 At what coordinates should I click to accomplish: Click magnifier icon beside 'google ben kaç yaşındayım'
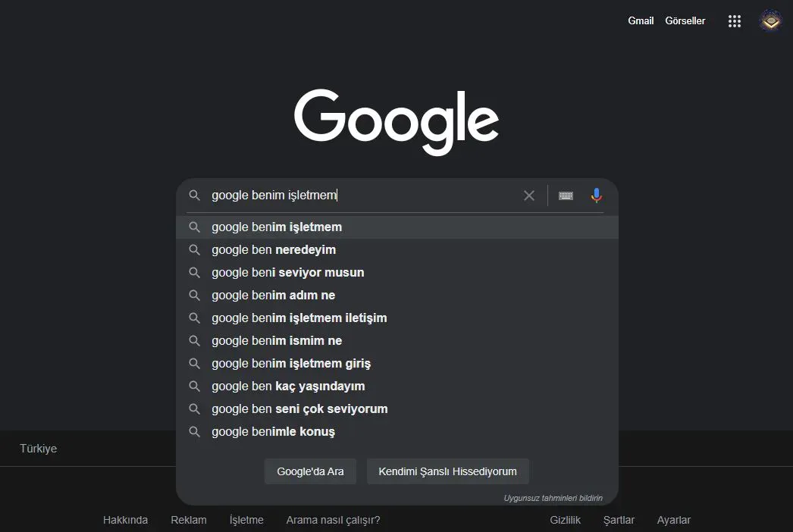[194, 386]
